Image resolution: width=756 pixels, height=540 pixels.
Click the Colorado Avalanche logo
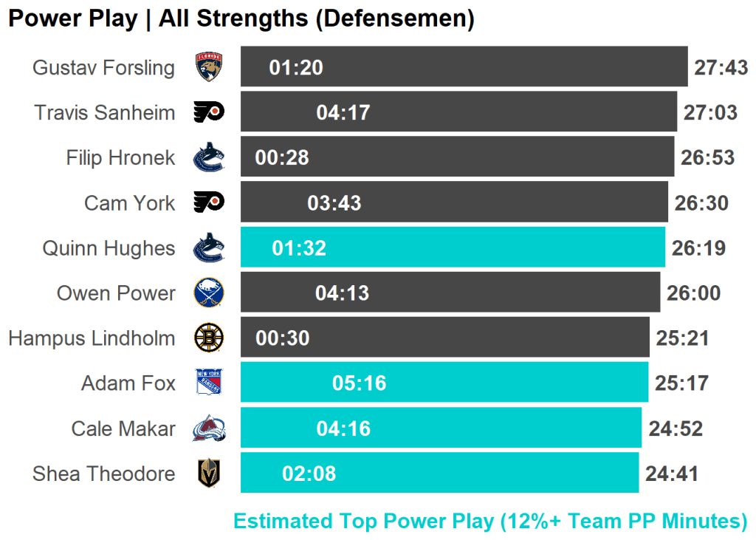tap(209, 428)
